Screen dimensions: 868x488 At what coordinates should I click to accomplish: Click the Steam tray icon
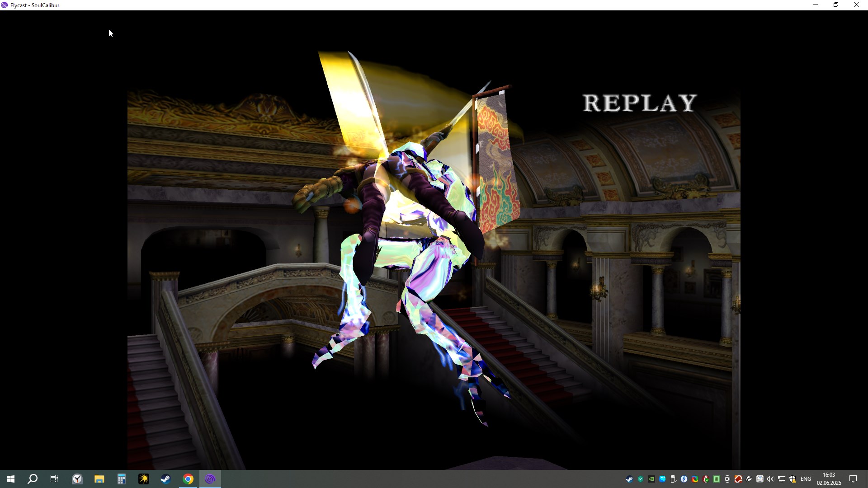click(629, 479)
